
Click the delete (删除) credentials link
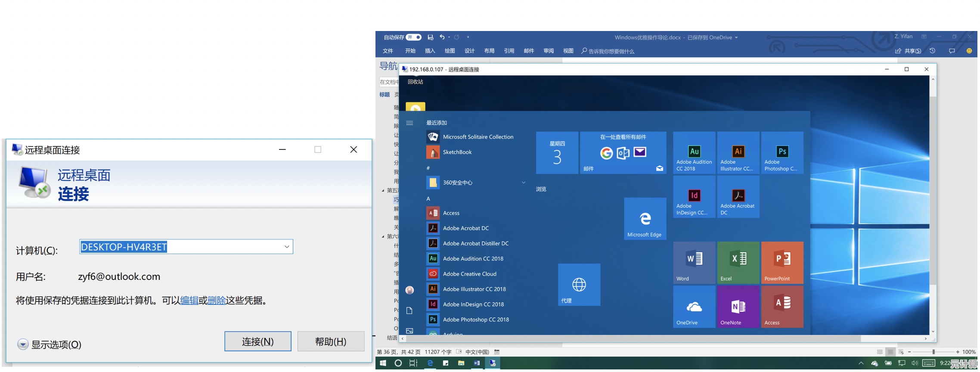(217, 301)
